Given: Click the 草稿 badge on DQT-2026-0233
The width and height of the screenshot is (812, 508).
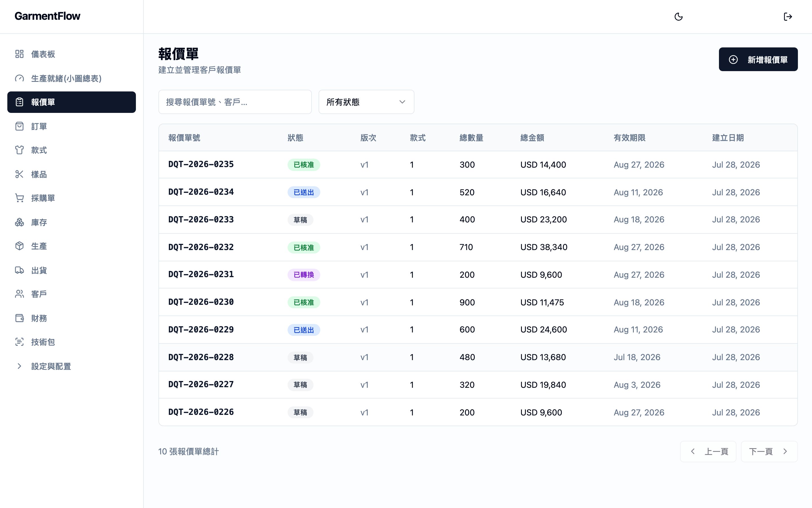Looking at the screenshot, I should tap(300, 220).
